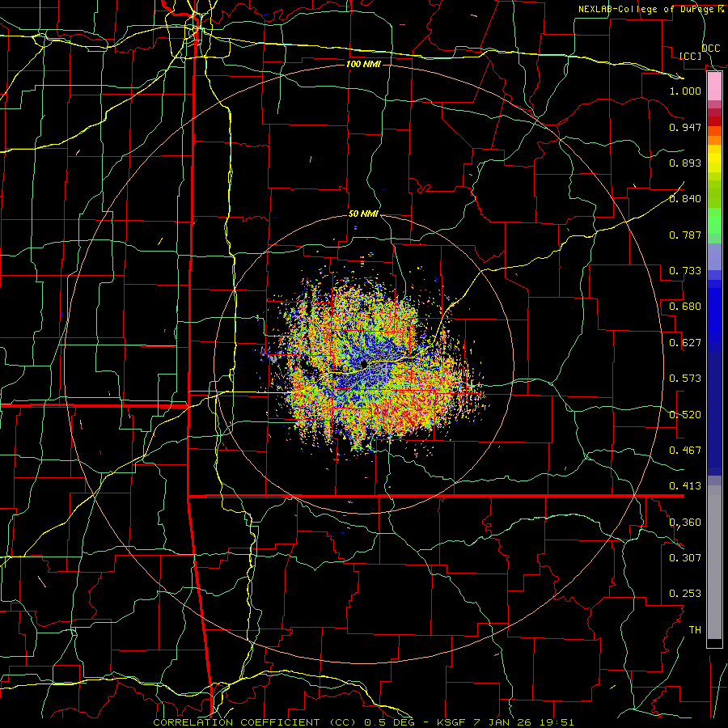Click the 0.840 legend value
This screenshot has width=728, height=728.
pos(685,199)
